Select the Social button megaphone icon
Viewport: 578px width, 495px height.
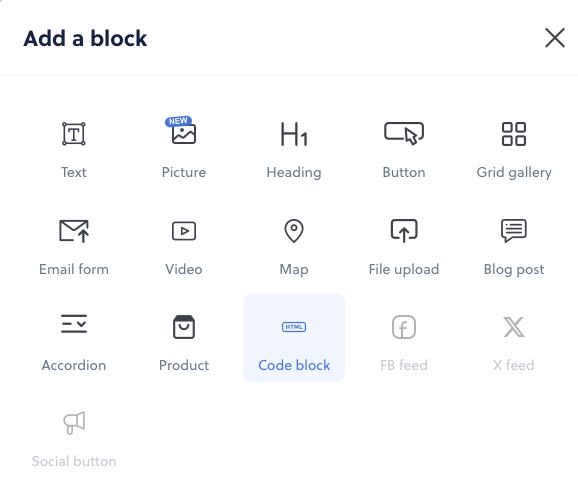(74, 423)
